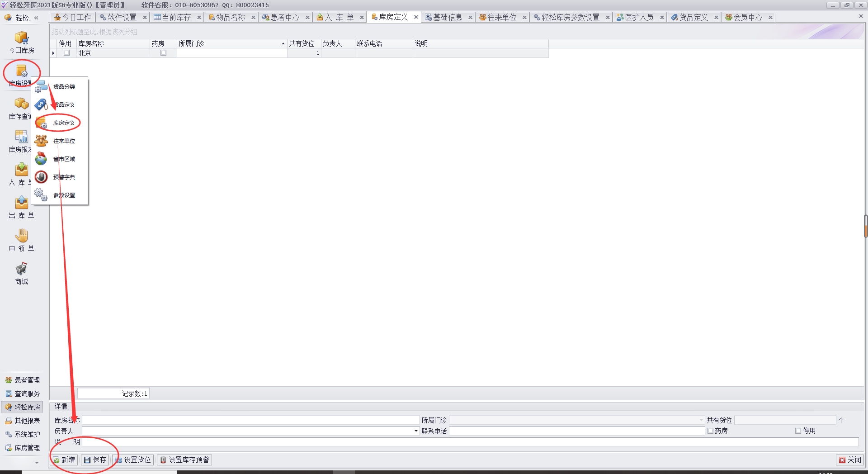868x474 pixels.
Task: Open 负责人 dropdown in details
Action: pos(416,431)
